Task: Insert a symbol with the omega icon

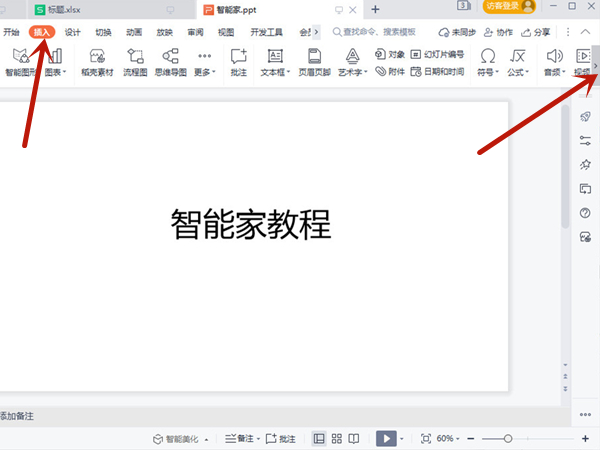Action: click(488, 61)
